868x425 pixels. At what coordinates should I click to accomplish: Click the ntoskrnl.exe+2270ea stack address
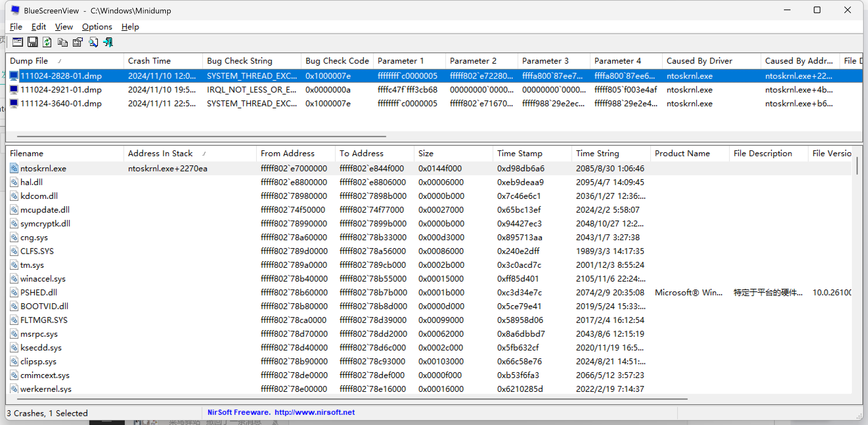[x=167, y=168]
